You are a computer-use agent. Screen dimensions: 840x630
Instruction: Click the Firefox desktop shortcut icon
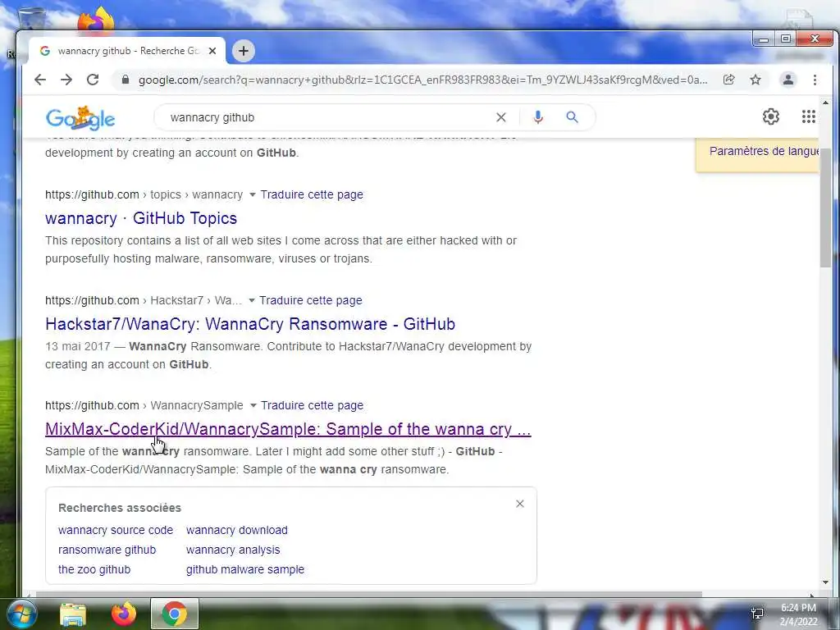(x=95, y=21)
